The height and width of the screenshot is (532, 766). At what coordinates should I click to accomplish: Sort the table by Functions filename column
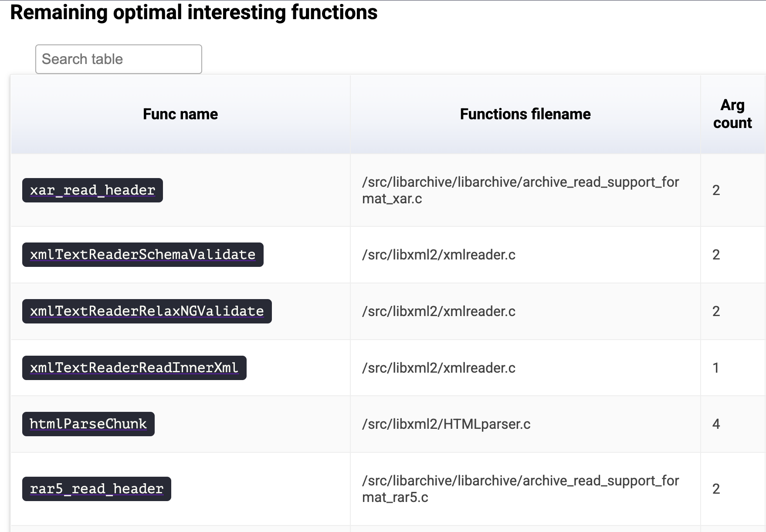[525, 114]
